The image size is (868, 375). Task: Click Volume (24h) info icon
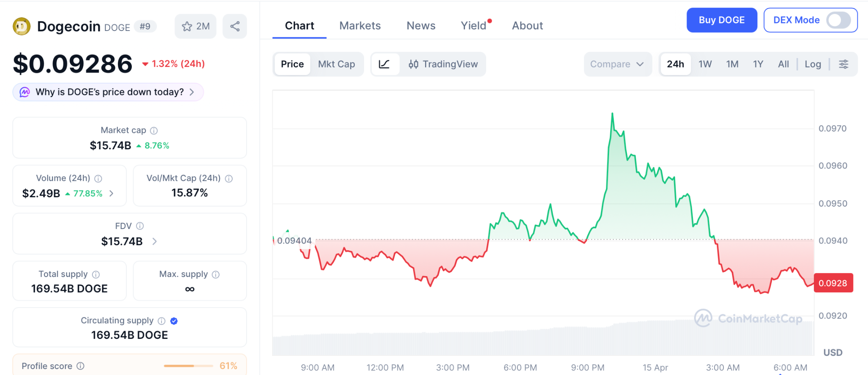pyautogui.click(x=98, y=179)
